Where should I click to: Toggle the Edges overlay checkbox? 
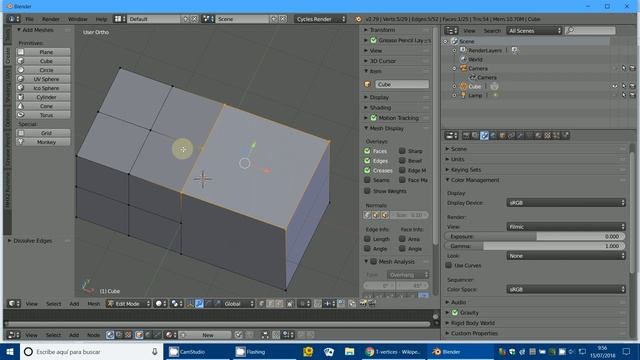pos(367,160)
